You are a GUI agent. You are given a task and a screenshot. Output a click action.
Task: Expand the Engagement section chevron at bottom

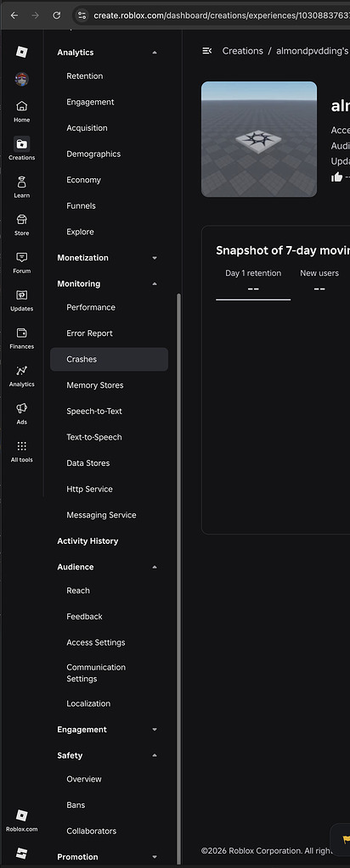pyautogui.click(x=155, y=730)
